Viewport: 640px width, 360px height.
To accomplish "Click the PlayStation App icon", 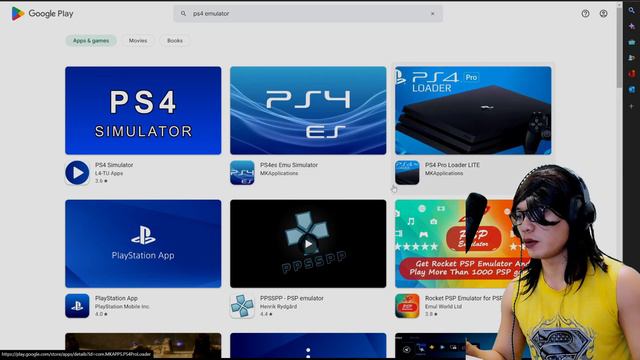I will click(77, 306).
